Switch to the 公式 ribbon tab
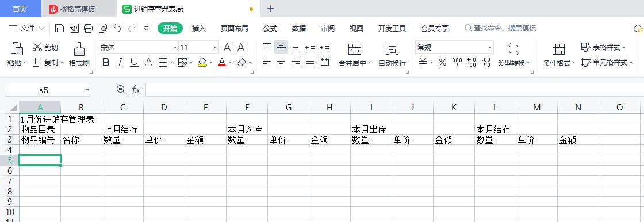Screen dimensions: 644x222 270,28
